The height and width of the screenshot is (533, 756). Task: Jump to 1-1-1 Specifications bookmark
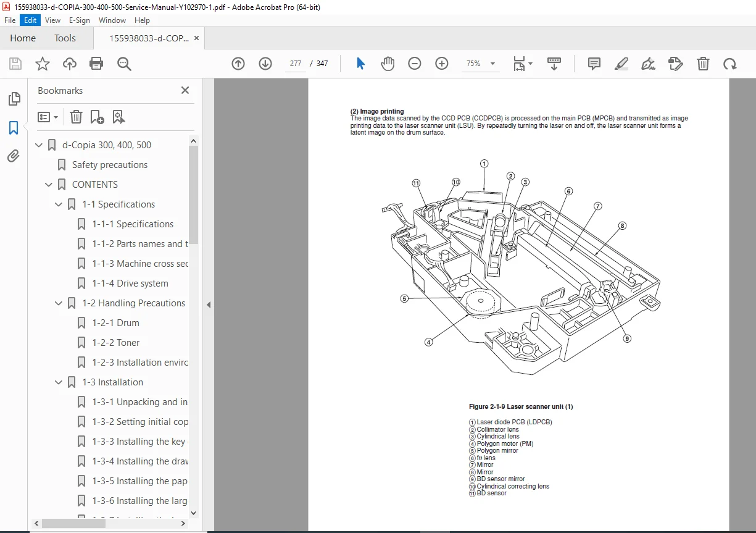[133, 224]
